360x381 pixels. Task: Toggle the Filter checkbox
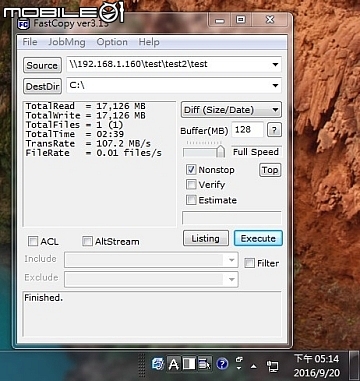point(249,263)
